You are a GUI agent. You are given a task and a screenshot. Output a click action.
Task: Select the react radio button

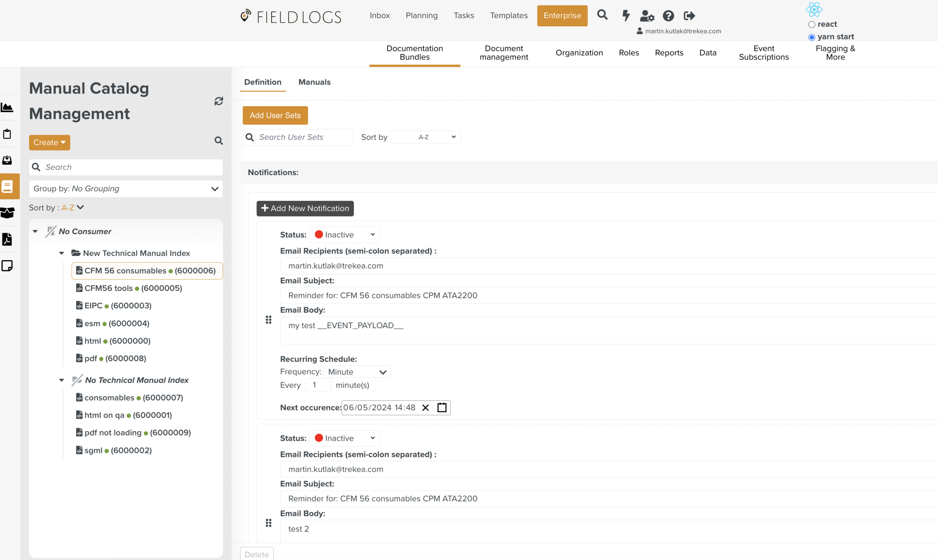pyautogui.click(x=812, y=24)
